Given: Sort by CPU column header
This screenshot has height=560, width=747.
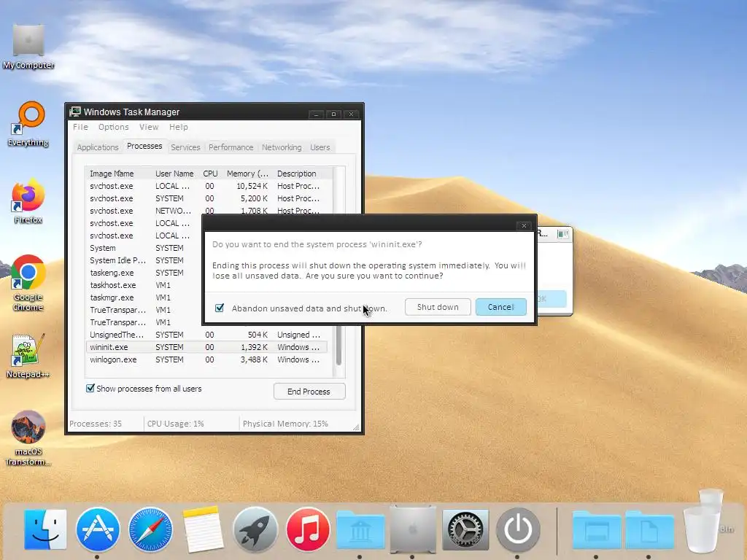Looking at the screenshot, I should 210,174.
